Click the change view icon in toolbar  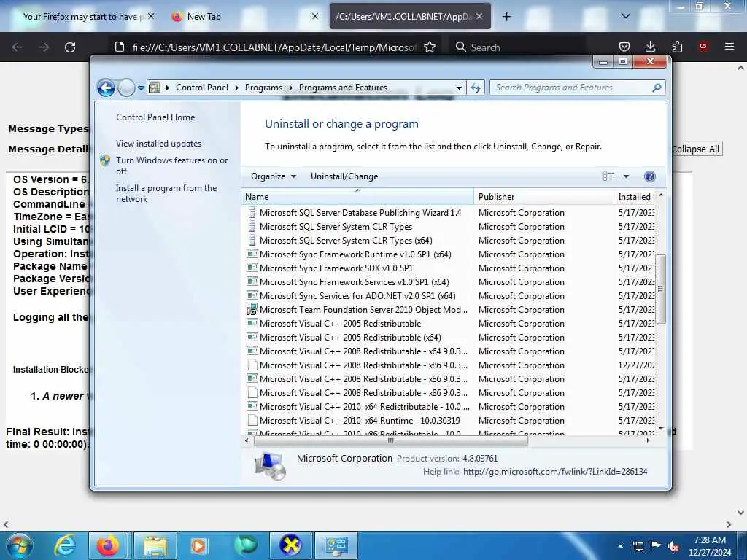click(609, 176)
